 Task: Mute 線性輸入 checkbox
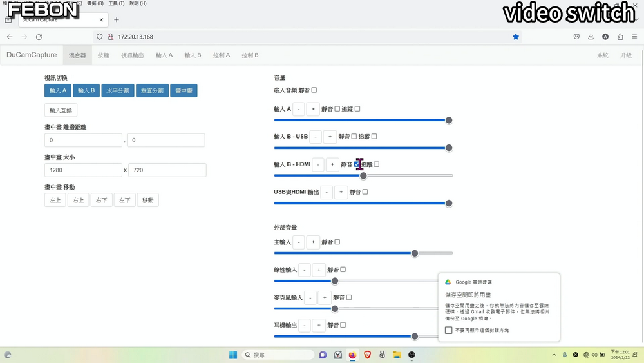[343, 270]
